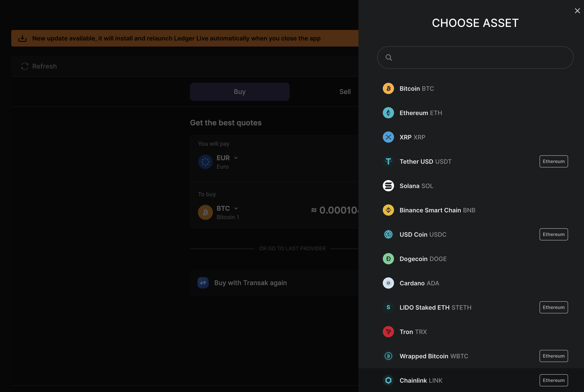Click the Cardano icon in the list
The image size is (584, 392).
[388, 283]
